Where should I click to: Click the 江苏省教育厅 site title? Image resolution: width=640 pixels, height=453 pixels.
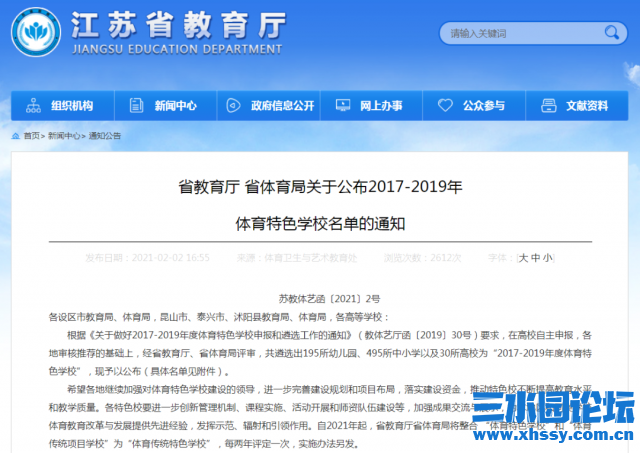(x=178, y=25)
